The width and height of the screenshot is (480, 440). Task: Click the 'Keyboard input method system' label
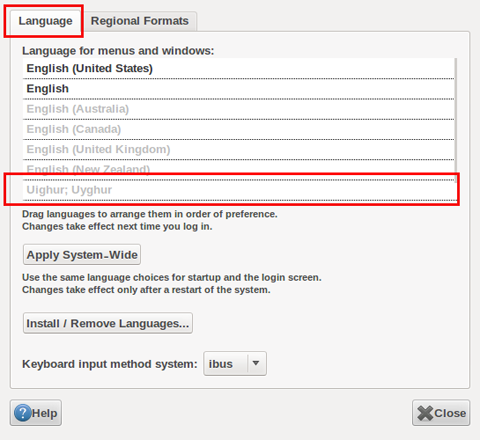(x=110, y=364)
